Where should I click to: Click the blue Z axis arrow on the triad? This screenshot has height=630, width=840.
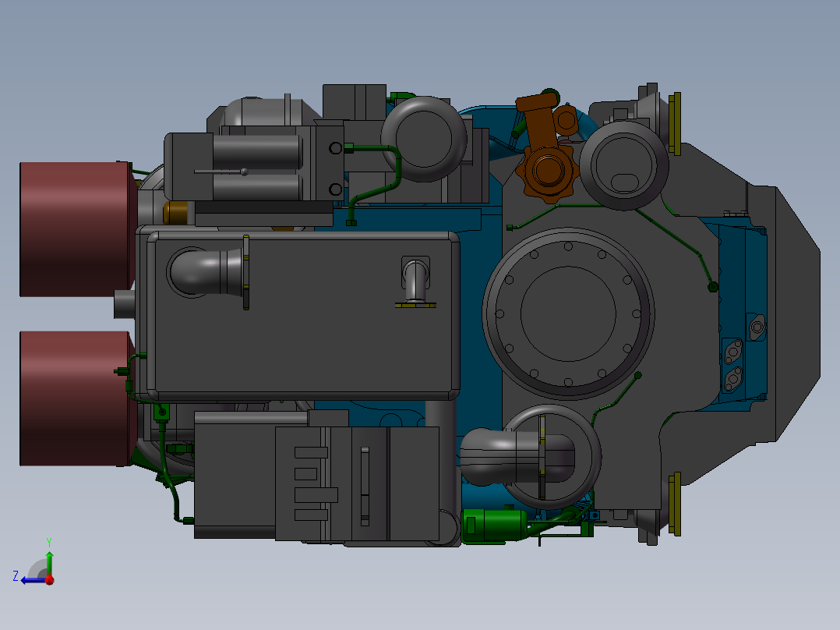coord(32,580)
